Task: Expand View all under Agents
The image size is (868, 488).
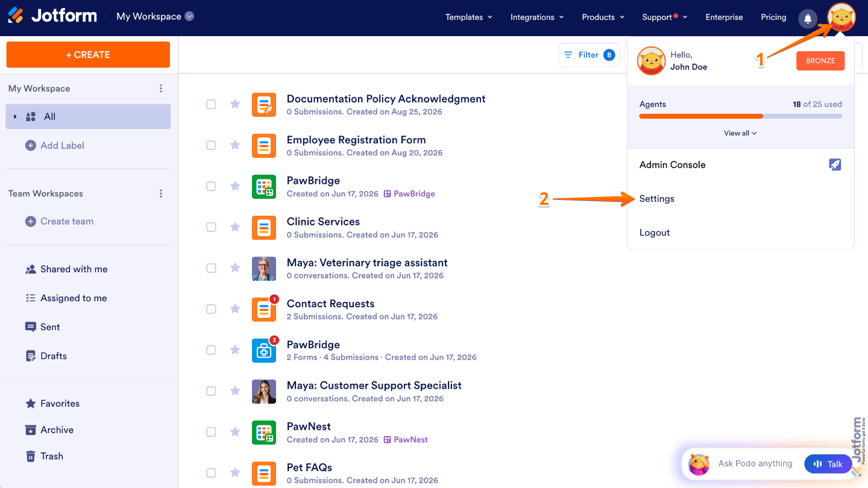Action: click(740, 133)
